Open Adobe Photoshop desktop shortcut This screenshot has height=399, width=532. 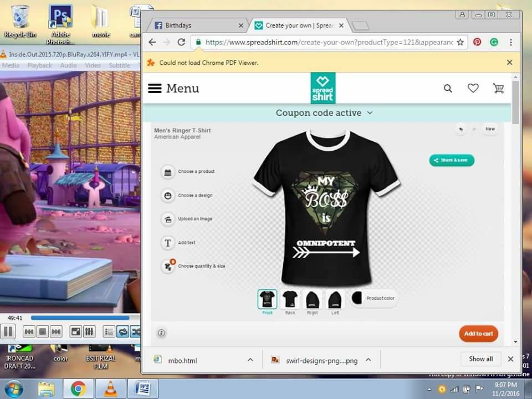pyautogui.click(x=61, y=24)
